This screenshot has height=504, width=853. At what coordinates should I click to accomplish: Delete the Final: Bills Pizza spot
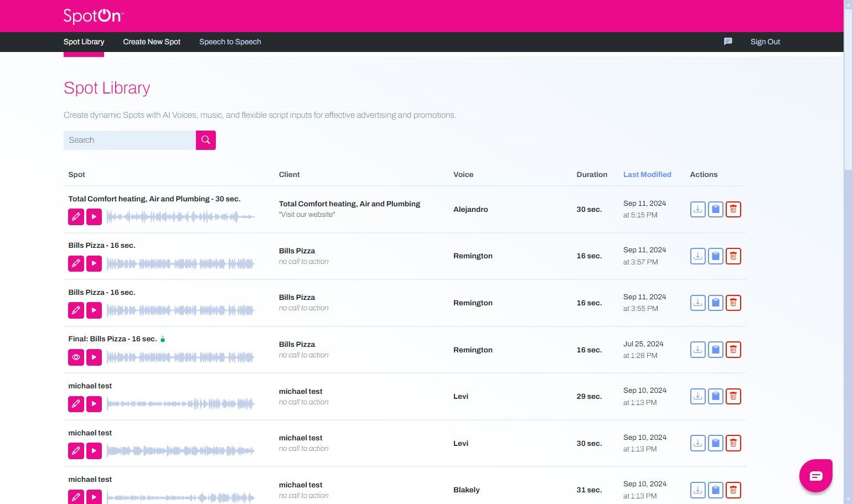(733, 350)
